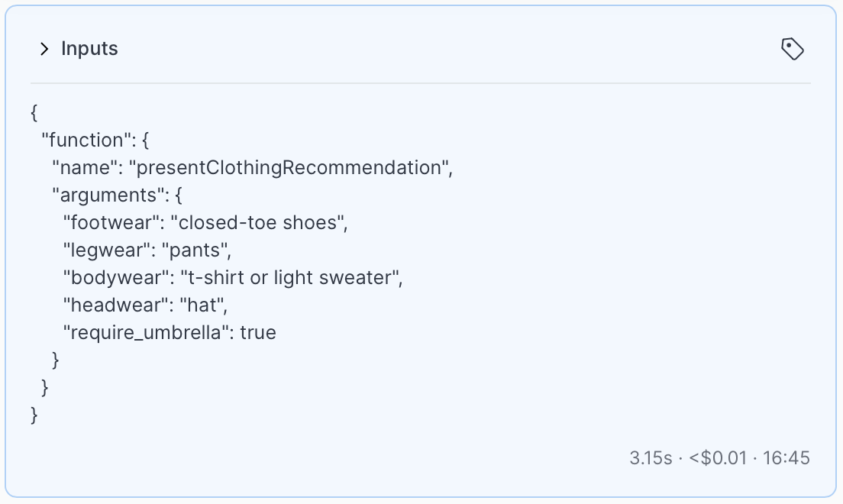Click the 3.15s duration text
Screen dimensions: 843x504
point(651,457)
